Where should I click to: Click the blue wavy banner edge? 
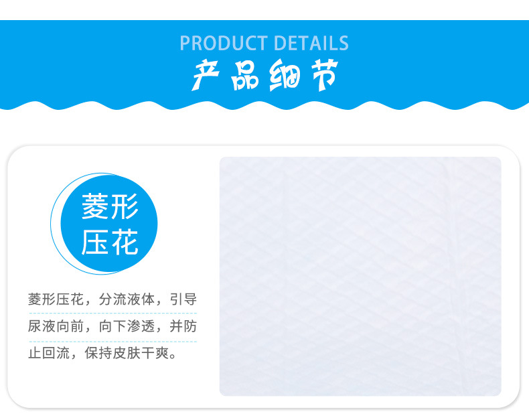pyautogui.click(x=264, y=105)
